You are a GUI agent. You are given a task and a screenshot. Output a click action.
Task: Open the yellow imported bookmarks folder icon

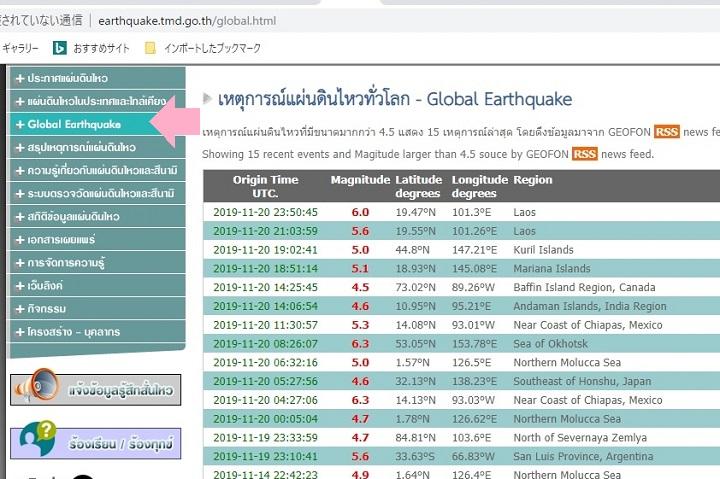(x=151, y=47)
